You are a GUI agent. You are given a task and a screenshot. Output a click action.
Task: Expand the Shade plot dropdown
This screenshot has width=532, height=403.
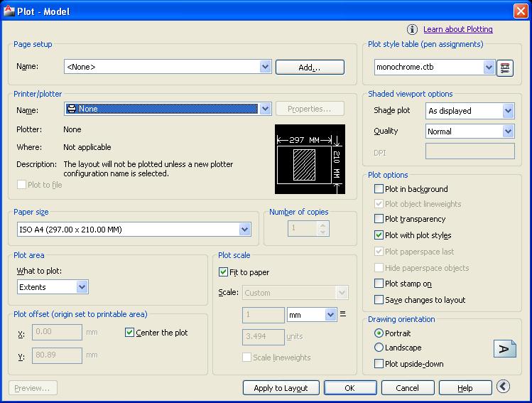[507, 111]
